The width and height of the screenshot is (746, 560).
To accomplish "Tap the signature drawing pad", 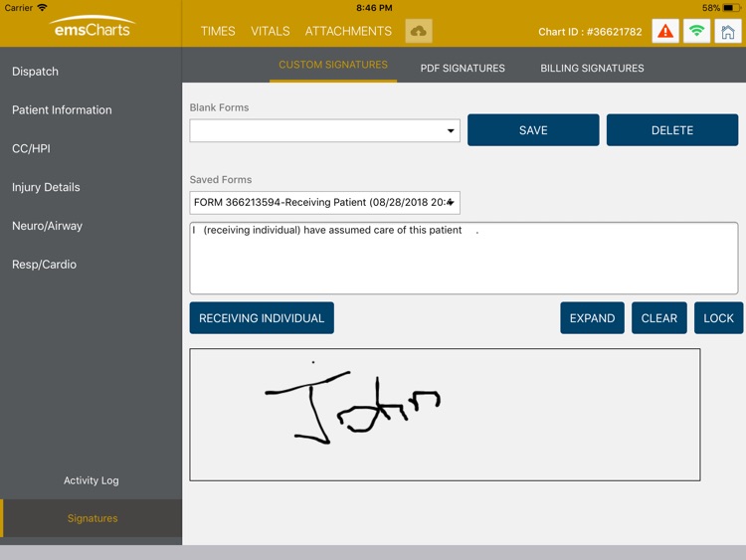I will pos(445,415).
